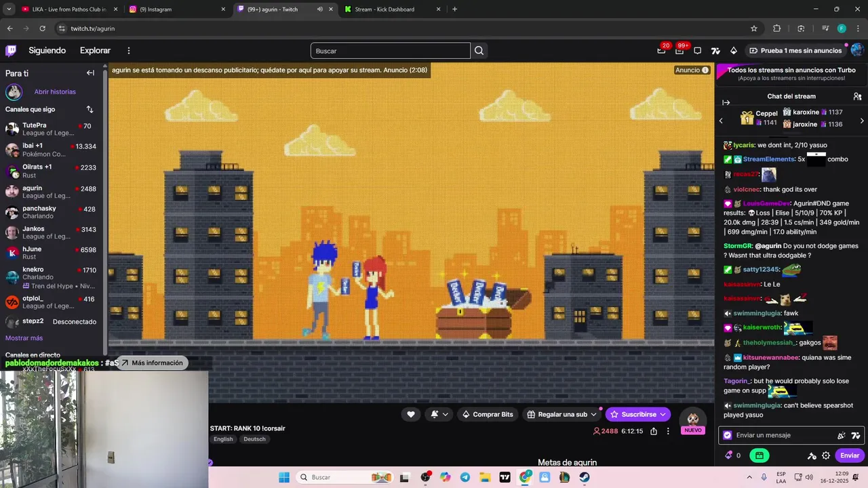Open the Abrir historias link
The width and height of the screenshot is (868, 488).
click(x=55, y=91)
